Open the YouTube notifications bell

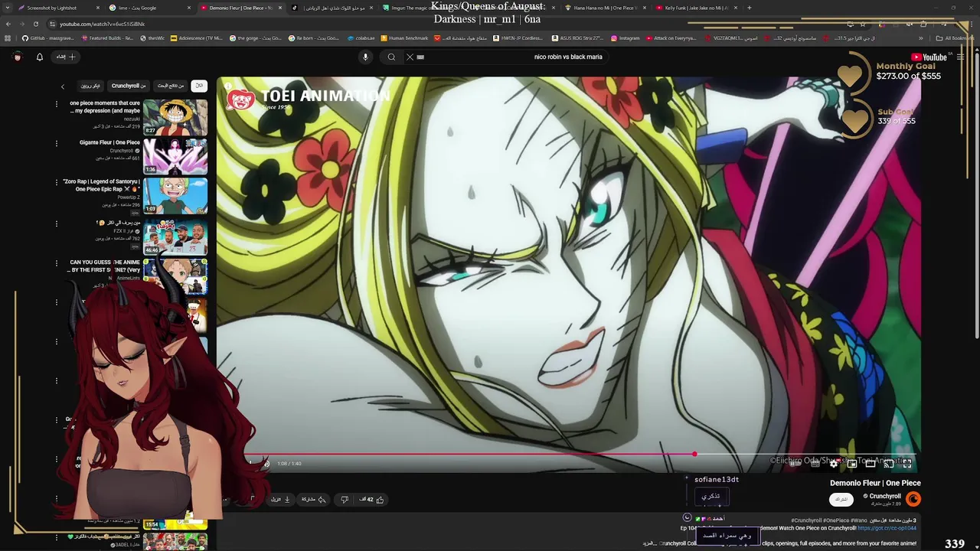[40, 57]
